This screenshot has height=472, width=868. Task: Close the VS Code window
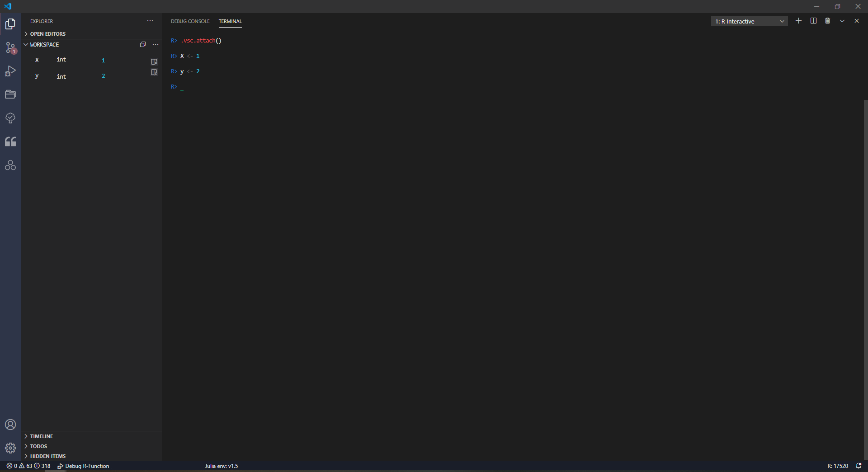click(x=858, y=6)
